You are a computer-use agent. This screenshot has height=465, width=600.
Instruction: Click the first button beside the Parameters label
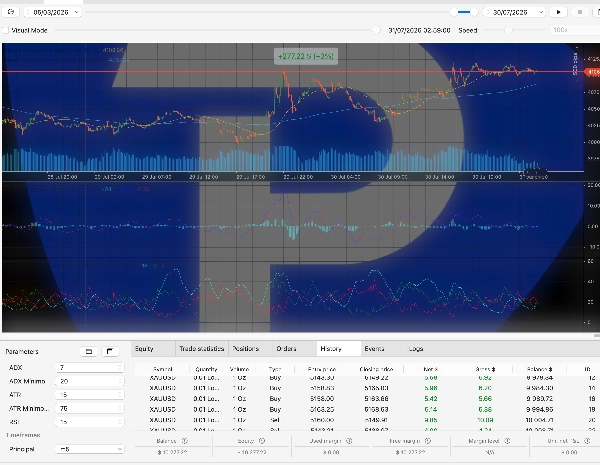pos(89,351)
